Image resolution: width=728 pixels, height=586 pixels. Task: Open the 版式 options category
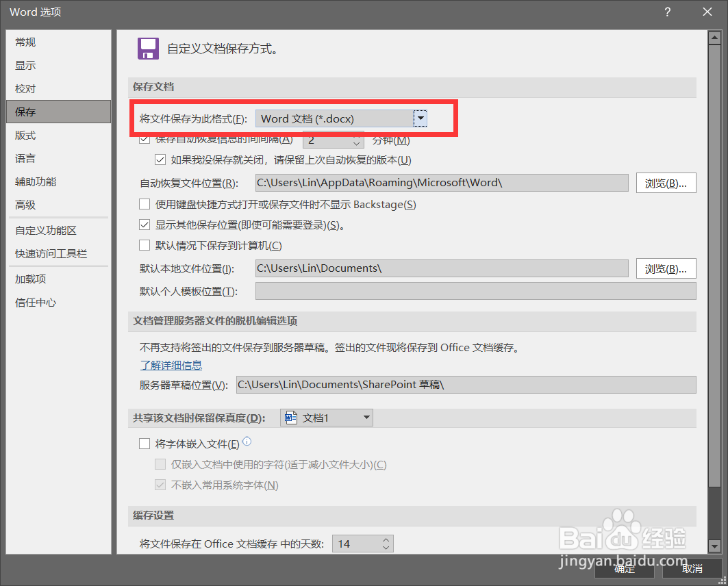coord(58,135)
